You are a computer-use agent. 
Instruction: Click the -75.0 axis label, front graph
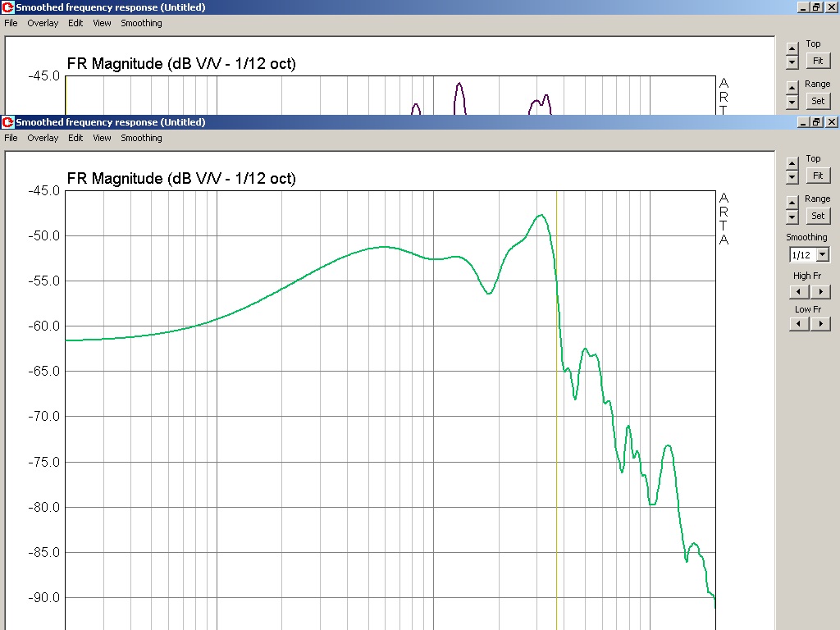[x=44, y=462]
